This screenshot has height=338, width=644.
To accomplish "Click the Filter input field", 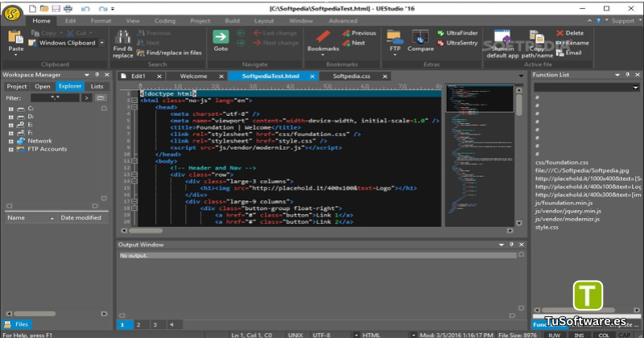I will 55,97.
